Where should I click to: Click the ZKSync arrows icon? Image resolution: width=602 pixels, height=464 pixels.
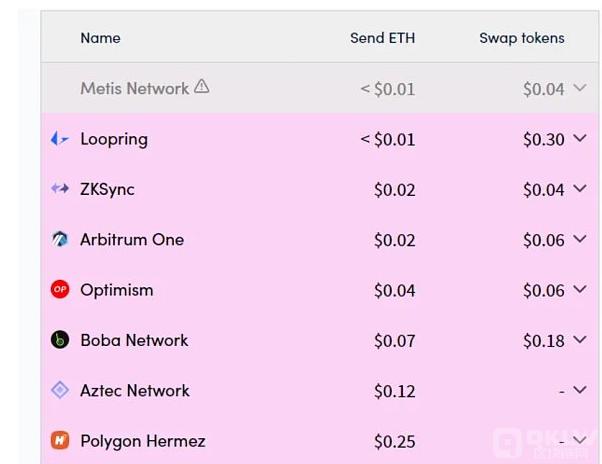[x=60, y=188]
